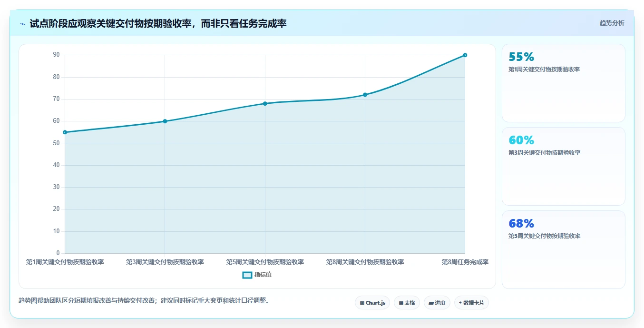Click the lightning icon beside the title
644x328 pixels.
click(x=22, y=24)
